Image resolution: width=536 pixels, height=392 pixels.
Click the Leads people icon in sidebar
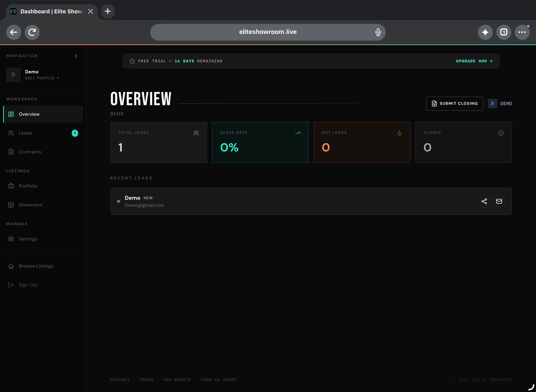coord(11,133)
